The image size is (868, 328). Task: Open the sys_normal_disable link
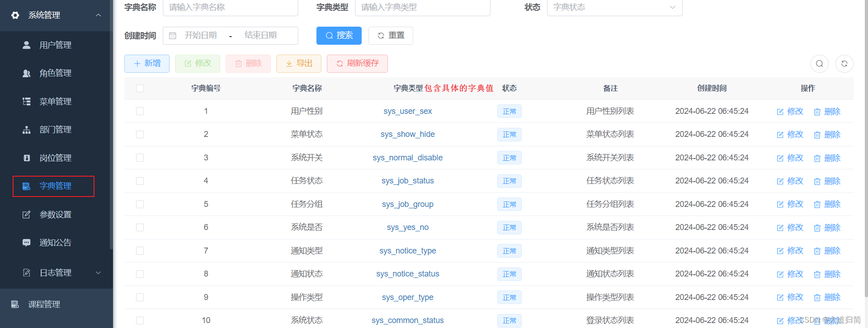[x=408, y=158]
